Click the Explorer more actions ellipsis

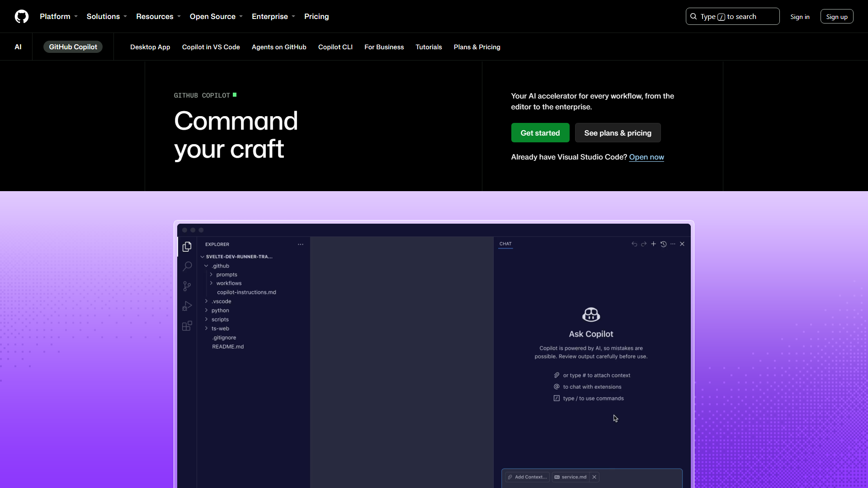301,244
